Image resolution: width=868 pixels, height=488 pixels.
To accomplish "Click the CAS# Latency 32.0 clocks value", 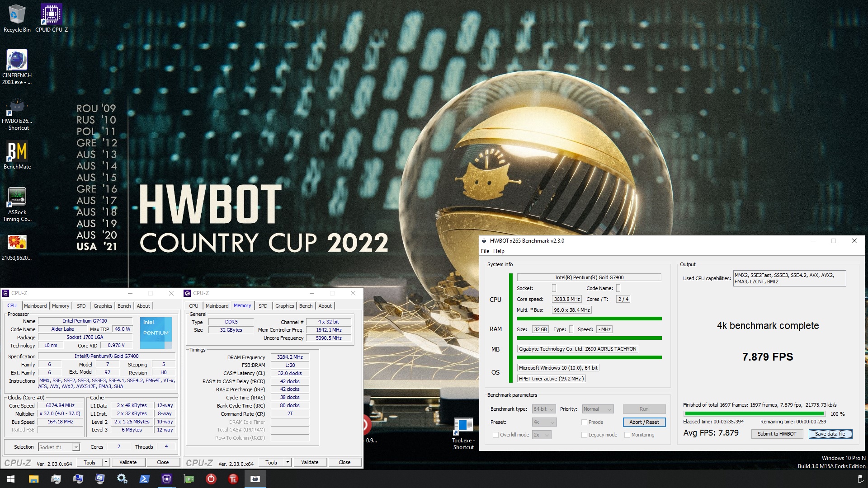I will click(290, 373).
